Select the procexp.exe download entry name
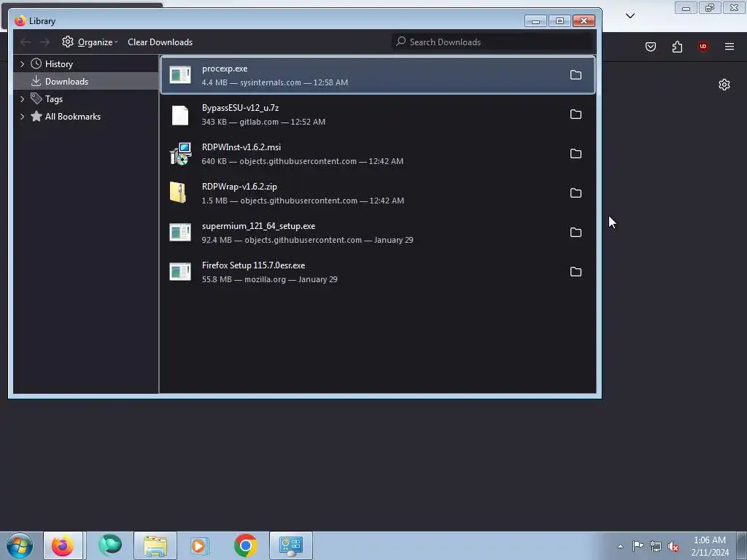Screen dimensions: 747x560 (x=225, y=69)
